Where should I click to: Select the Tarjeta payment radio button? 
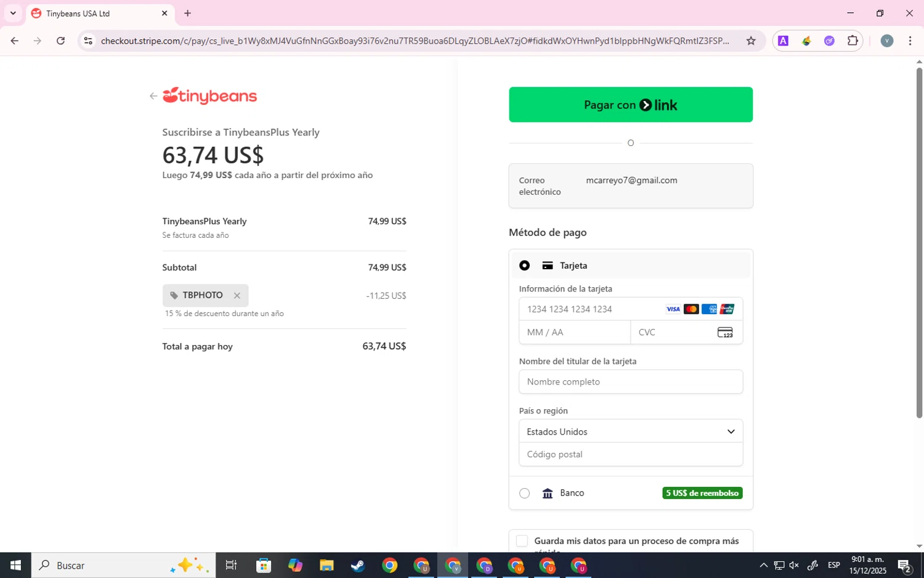point(524,266)
